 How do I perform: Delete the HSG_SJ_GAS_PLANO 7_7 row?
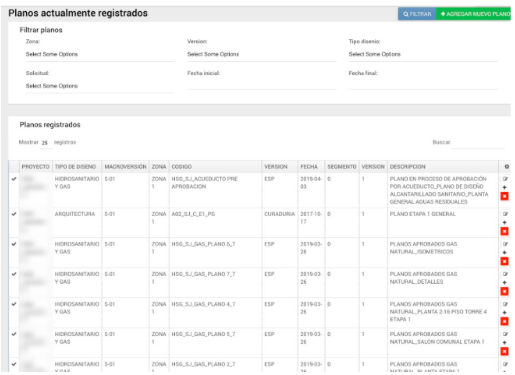click(x=505, y=291)
